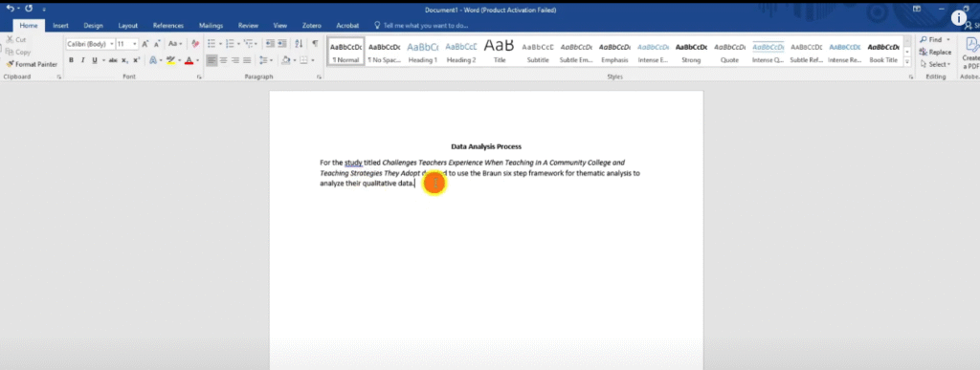Toggle Show/Hide paragraph marks (¶)
This screenshot has width=980, height=370.
(x=315, y=44)
